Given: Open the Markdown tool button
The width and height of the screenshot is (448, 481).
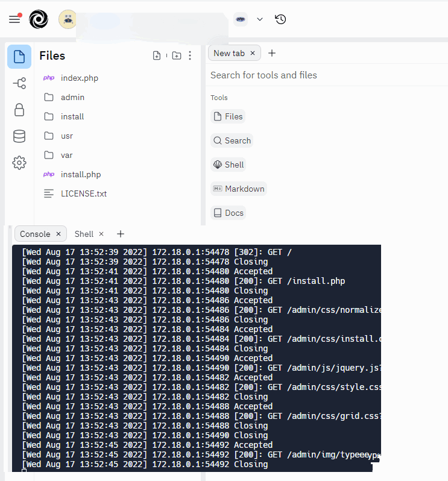Looking at the screenshot, I should tap(239, 189).
